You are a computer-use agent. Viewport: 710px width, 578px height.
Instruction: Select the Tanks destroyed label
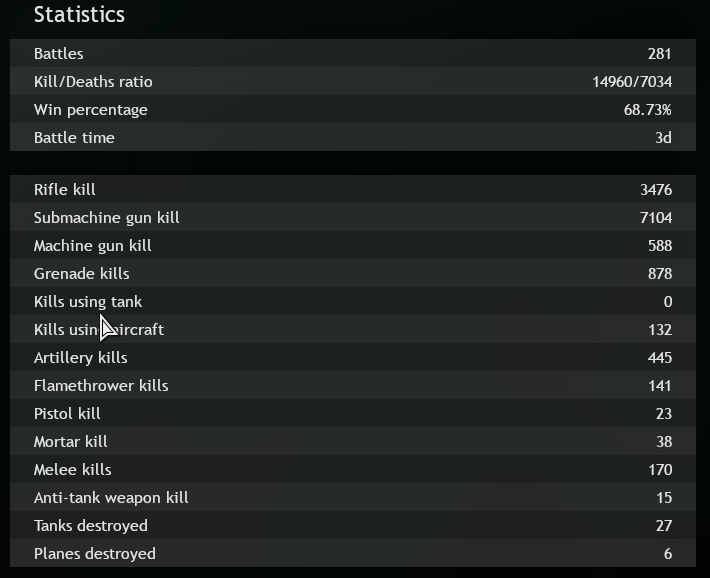[x=91, y=526]
